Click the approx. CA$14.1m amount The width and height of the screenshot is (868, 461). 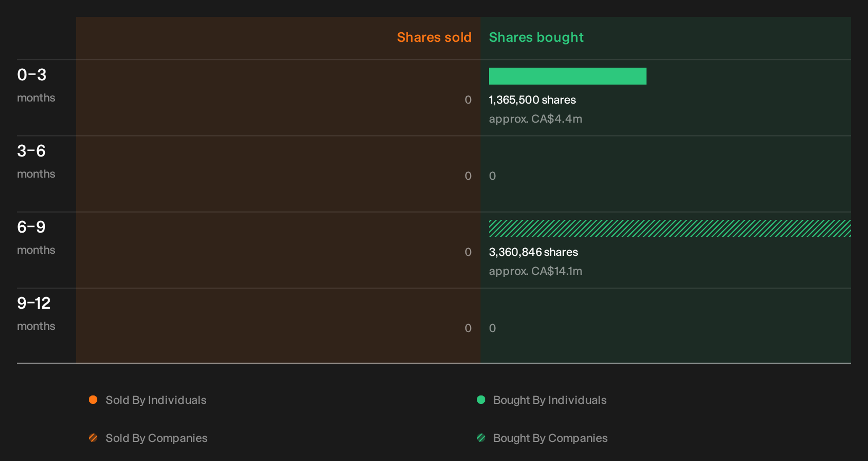(x=535, y=271)
